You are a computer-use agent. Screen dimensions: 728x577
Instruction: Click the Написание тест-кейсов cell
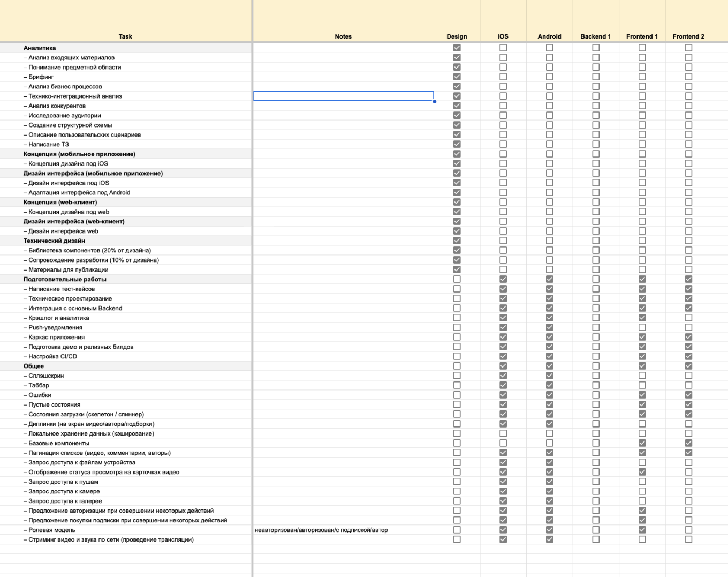[x=125, y=289]
